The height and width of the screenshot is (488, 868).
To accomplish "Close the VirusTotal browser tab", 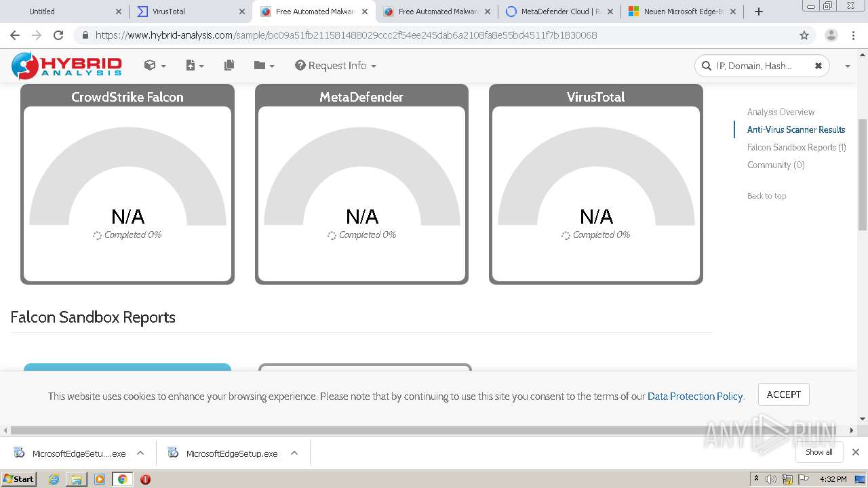I will point(241,12).
